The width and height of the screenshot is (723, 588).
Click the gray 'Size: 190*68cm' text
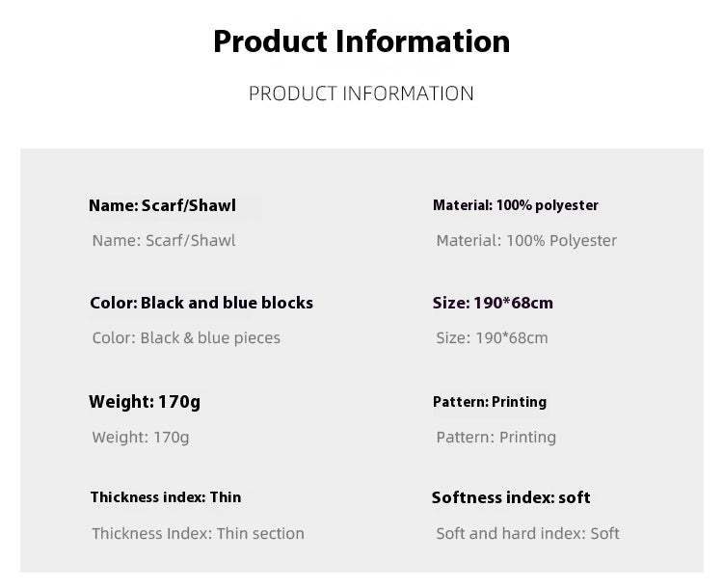[x=492, y=338]
